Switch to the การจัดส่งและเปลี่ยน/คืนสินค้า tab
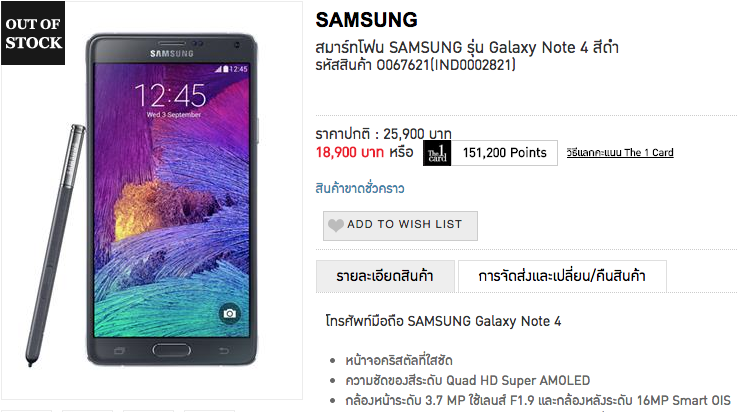Image resolution: width=737 pixels, height=412 pixels. coord(562,276)
